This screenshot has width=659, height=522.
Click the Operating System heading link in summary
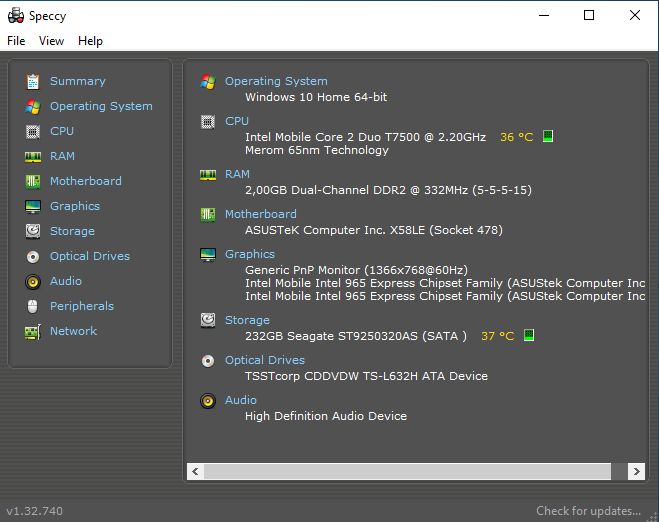point(276,81)
